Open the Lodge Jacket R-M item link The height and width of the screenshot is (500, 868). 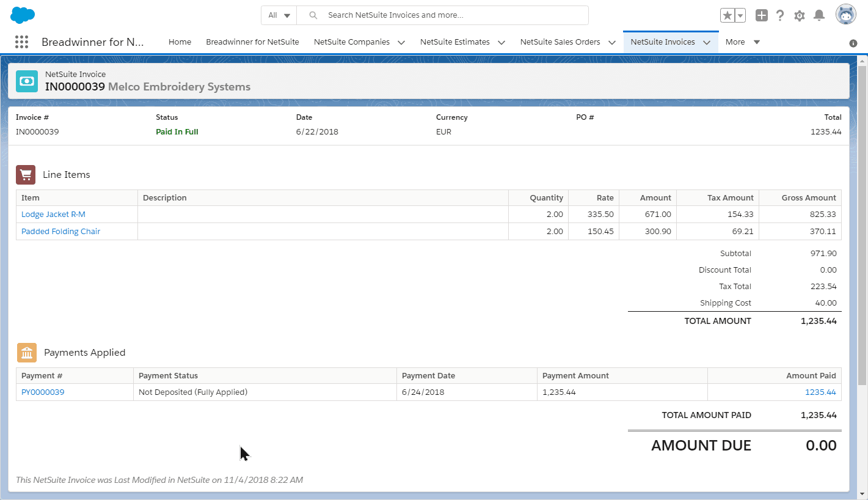[53, 215]
